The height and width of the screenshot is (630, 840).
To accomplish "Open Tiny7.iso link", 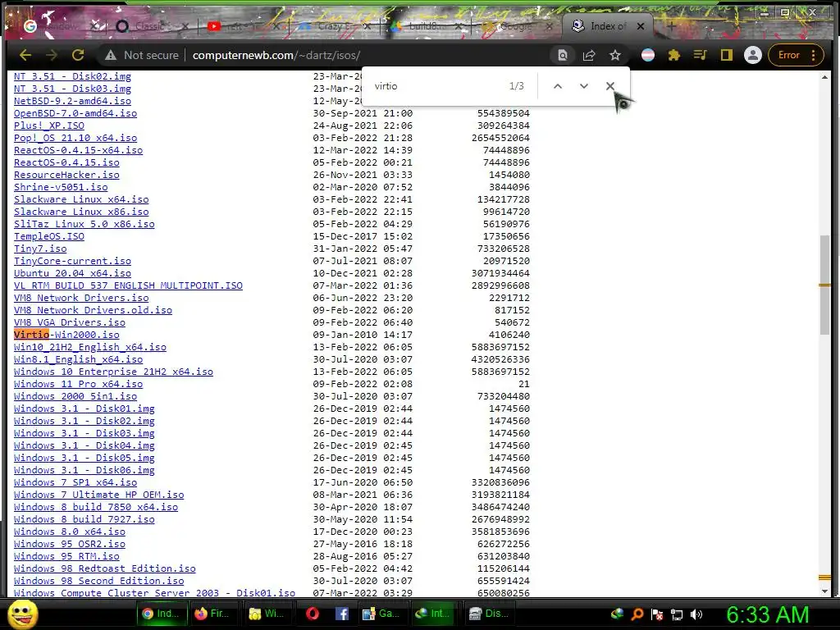I will (x=40, y=249).
